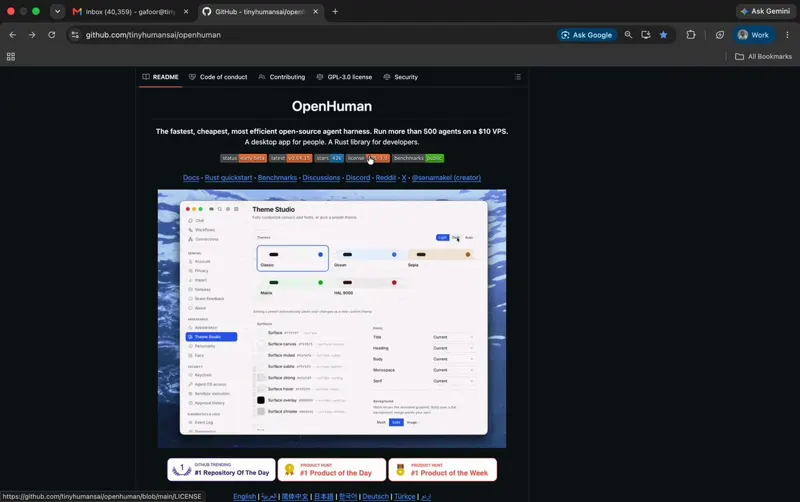Open the All Bookmarks folder
This screenshot has width=800, height=502.
(763, 57)
